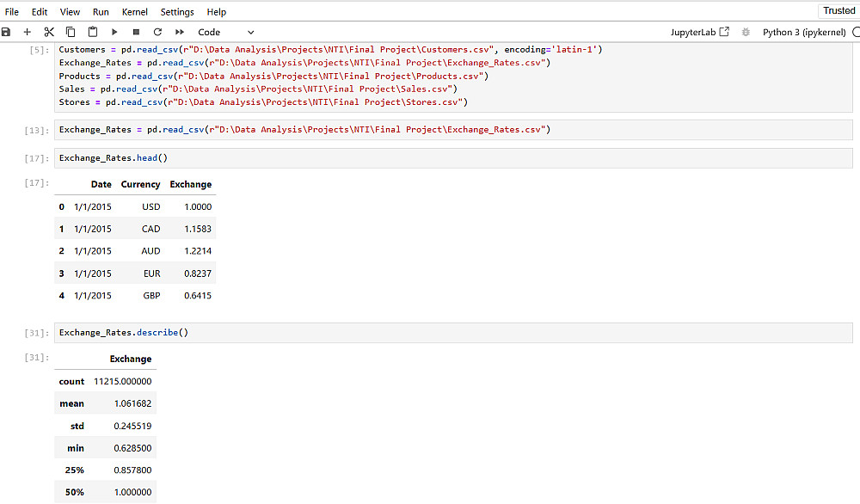Enable the debugger bug icon
Viewport: 860px width, 504px height.
[745, 32]
